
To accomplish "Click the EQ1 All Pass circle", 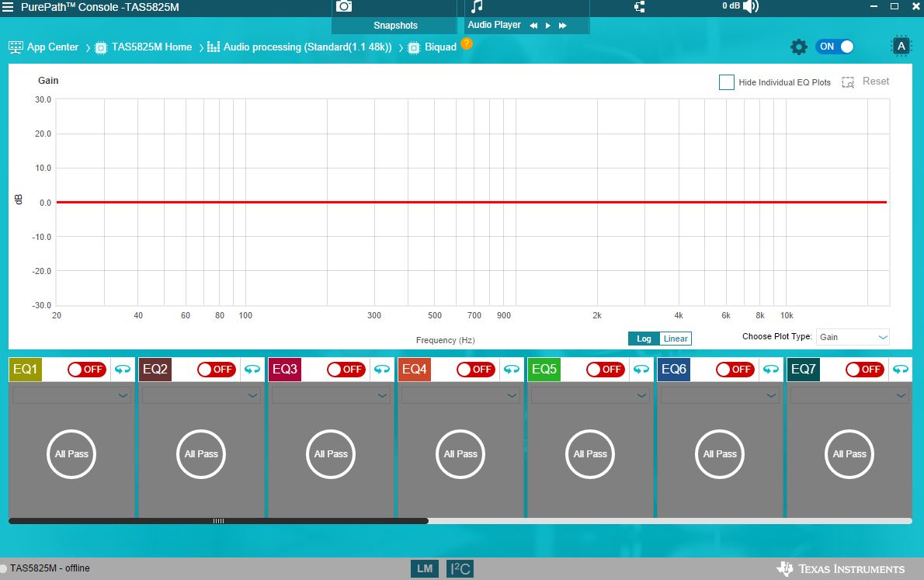I will pyautogui.click(x=71, y=454).
